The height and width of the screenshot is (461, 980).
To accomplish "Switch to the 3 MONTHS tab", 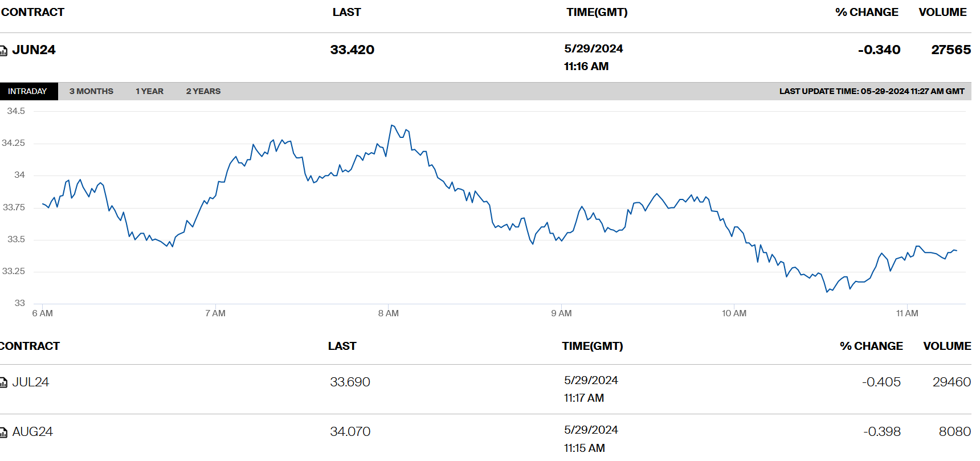I will pos(91,91).
